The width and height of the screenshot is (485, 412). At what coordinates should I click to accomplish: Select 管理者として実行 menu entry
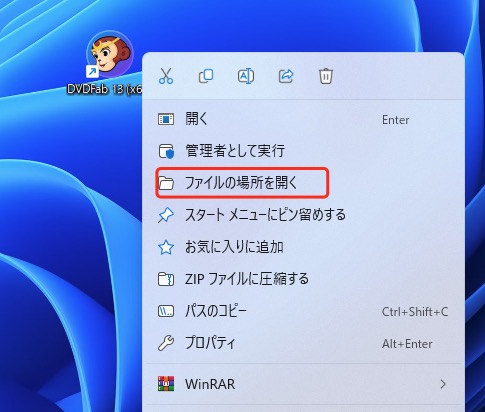(x=303, y=151)
